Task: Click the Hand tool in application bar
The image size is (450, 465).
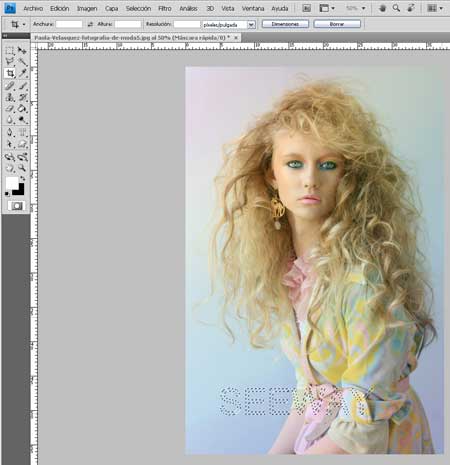Action: tap(383, 8)
